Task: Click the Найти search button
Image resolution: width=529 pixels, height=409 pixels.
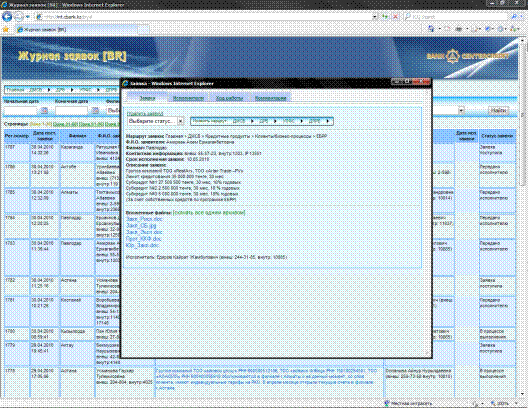Action: tap(498, 110)
